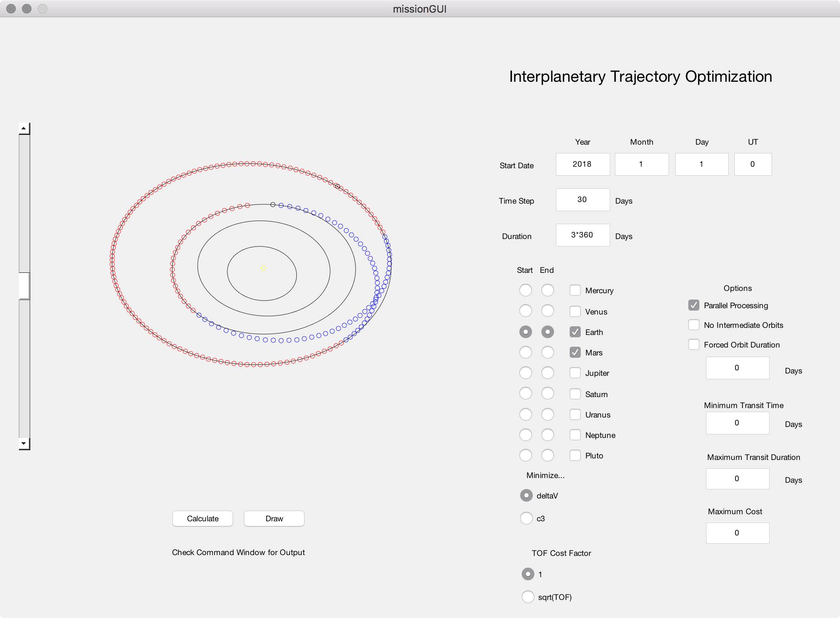Screen dimensions: 840x618
Task: Toggle No Intermediate Orbits checkbox
Action: [693, 325]
